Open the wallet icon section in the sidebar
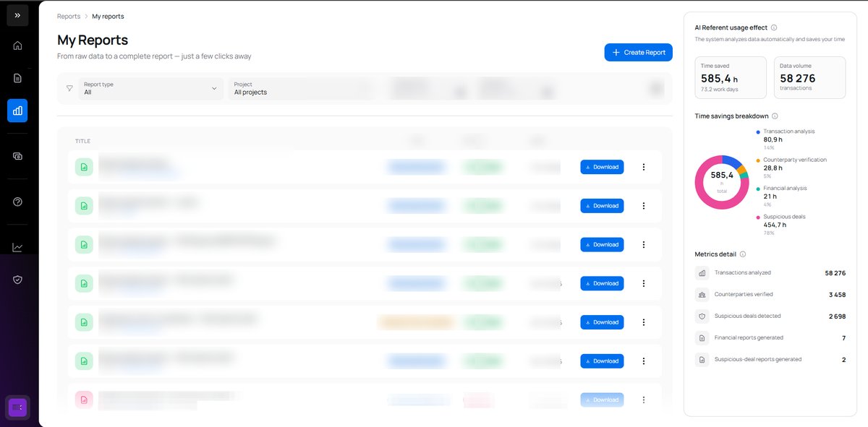 (x=17, y=156)
